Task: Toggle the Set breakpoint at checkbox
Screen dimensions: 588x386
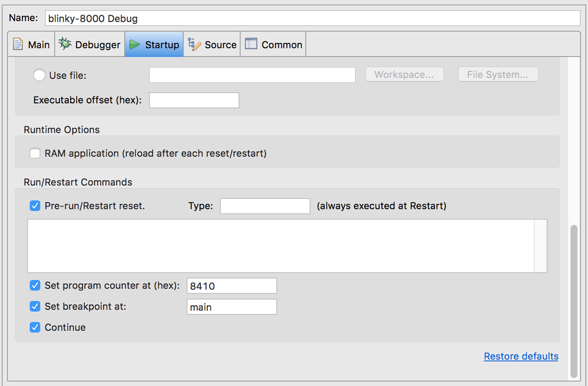Action: 35,307
